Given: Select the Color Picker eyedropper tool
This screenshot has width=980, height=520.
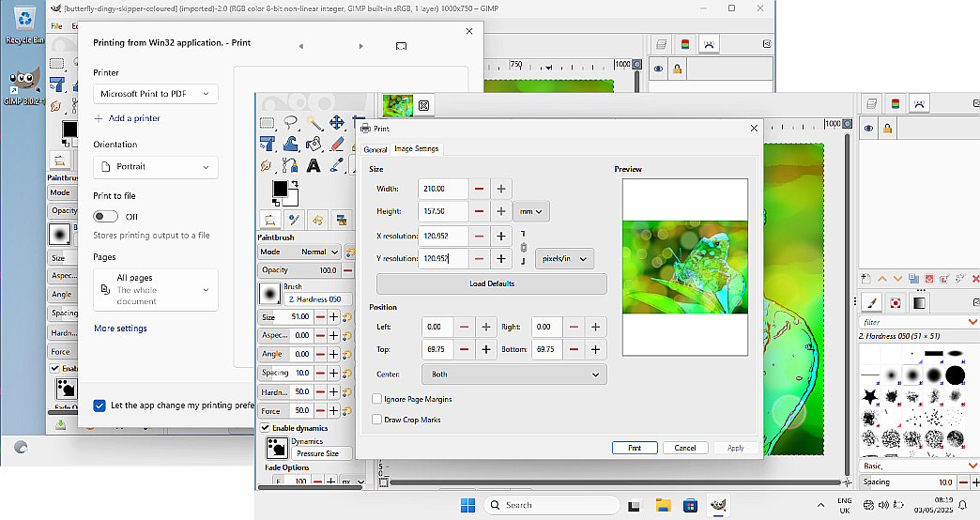Looking at the screenshot, I should coord(337,166).
